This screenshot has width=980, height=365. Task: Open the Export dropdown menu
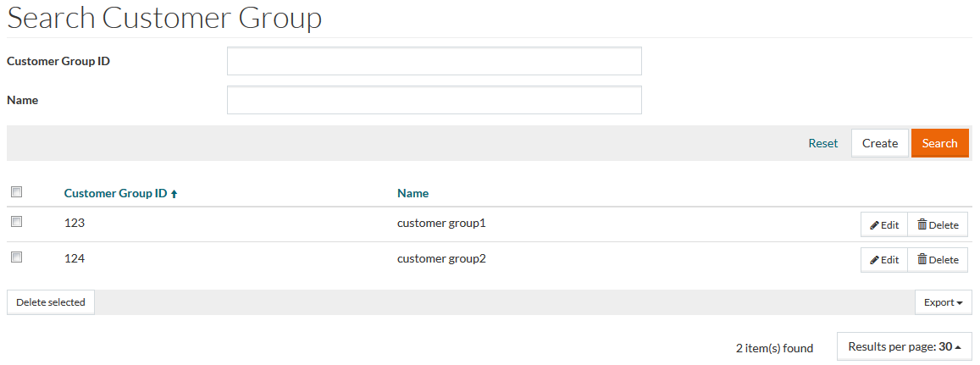[943, 302]
